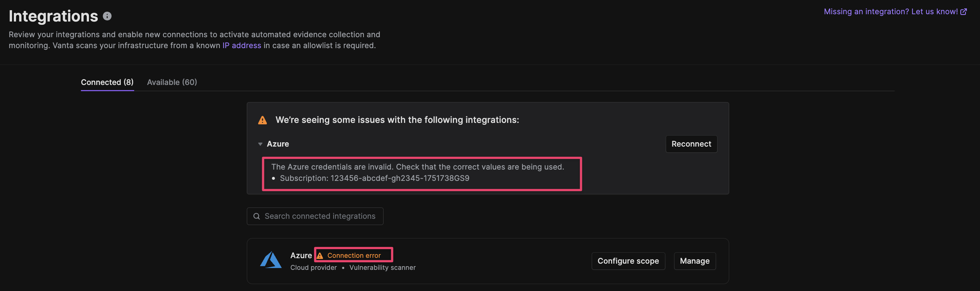980x291 pixels.
Task: Click the invalid Azure credentials message
Action: 417,167
